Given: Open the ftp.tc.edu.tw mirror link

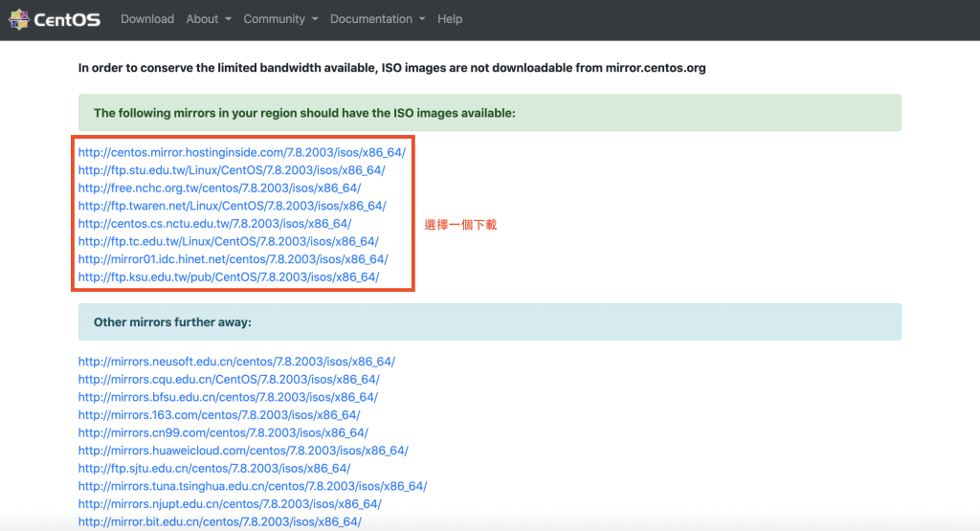Looking at the screenshot, I should tap(228, 241).
